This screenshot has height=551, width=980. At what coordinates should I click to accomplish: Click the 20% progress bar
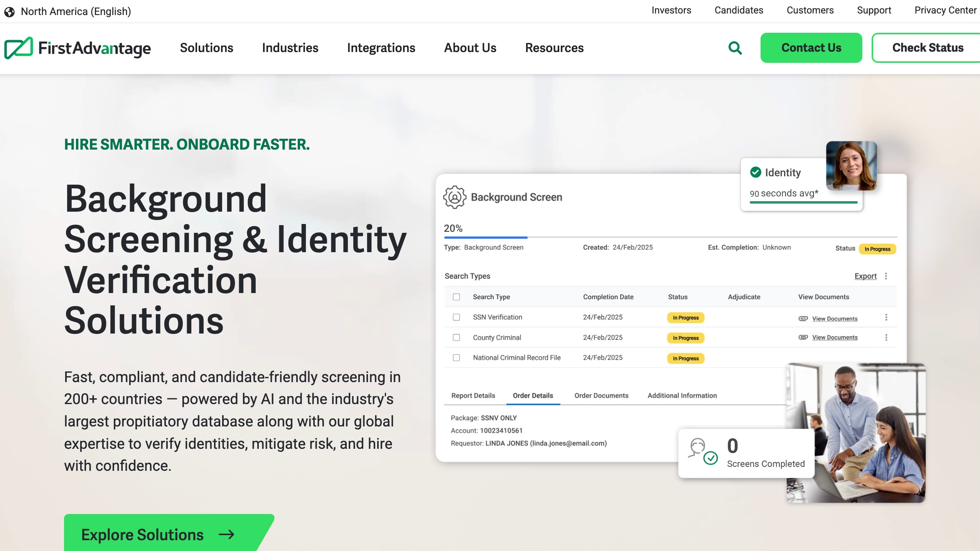point(486,237)
